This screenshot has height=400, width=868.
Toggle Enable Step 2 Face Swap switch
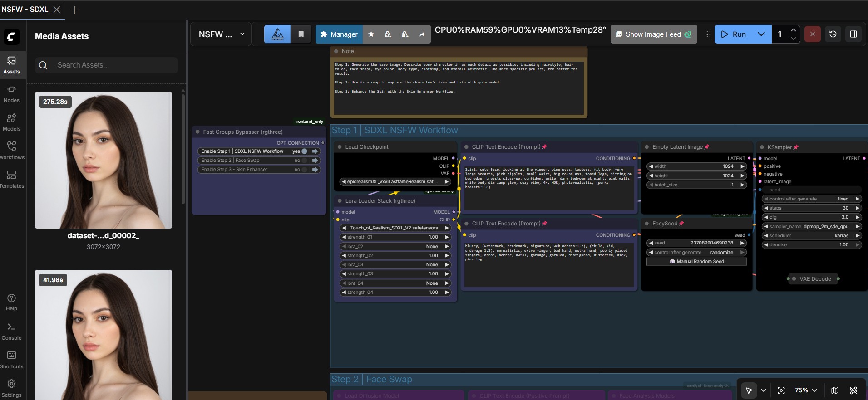[305, 161]
